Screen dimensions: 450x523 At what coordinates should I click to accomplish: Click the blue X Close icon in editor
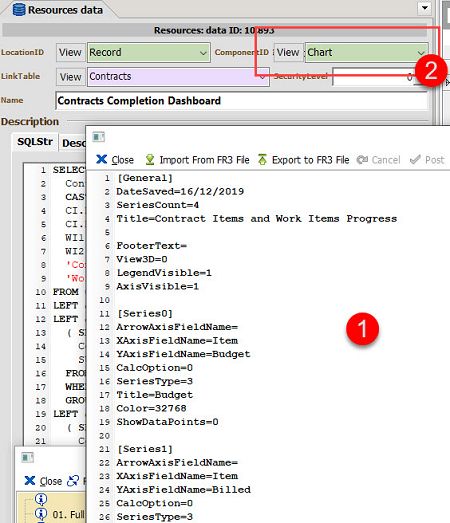click(x=101, y=159)
